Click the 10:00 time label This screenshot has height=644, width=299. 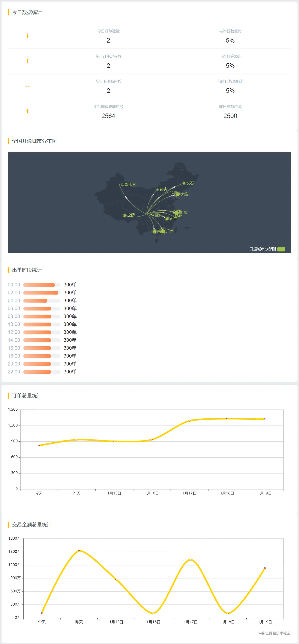[14, 324]
